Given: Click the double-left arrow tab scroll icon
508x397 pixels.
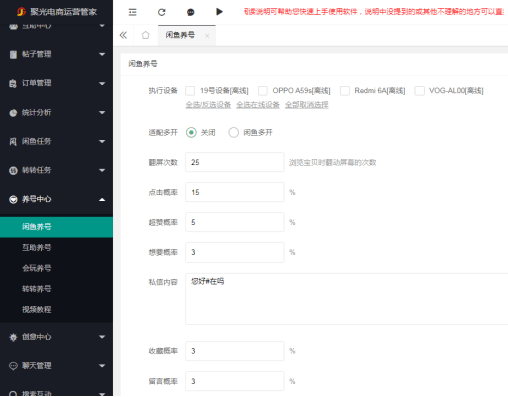Looking at the screenshot, I should pos(123,35).
